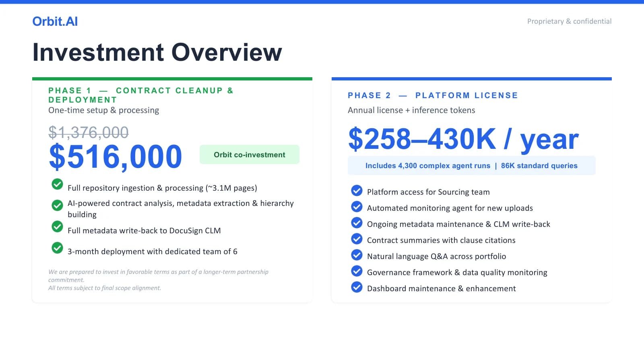Click the blue checkmark beside Automated monitoring agent
Viewport: 644px width, 362px height.
[x=357, y=206]
